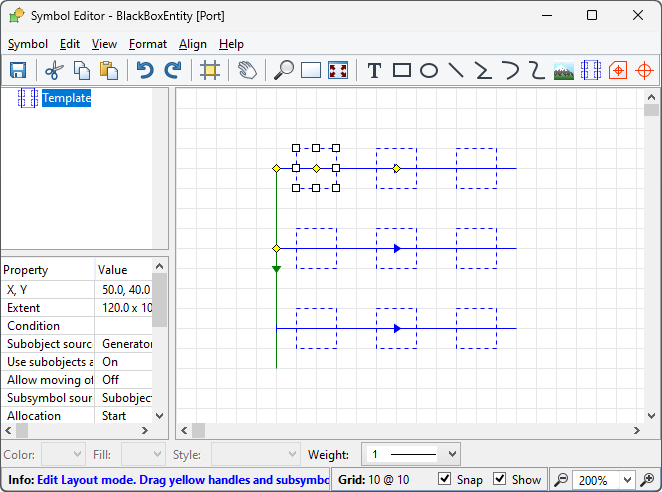Screen dimensions: 662x492
Task: Click the Undo arrow icon
Action: [x=145, y=70]
